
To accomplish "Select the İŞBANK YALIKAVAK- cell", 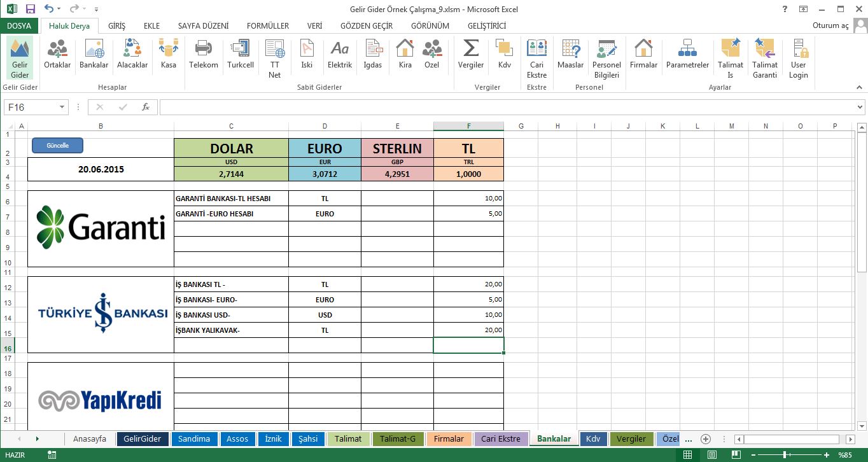I will tap(231, 330).
